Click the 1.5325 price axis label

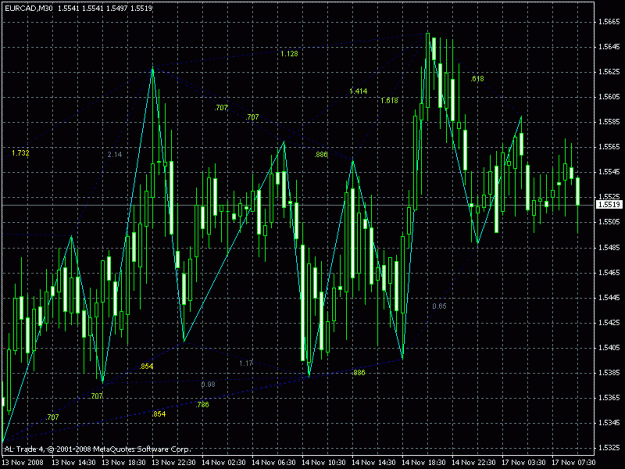click(x=609, y=448)
